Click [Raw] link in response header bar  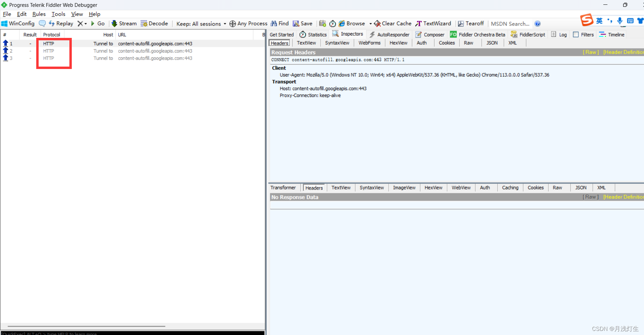coord(591,197)
